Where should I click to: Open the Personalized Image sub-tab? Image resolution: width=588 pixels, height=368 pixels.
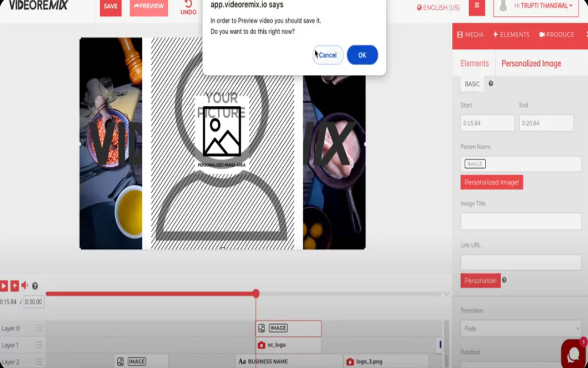[x=531, y=64]
